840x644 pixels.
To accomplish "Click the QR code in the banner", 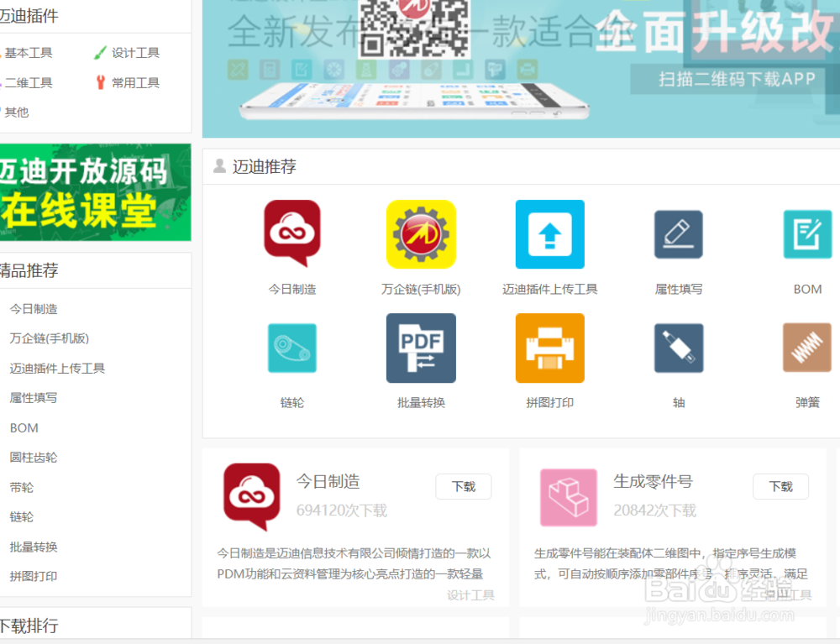I will [x=413, y=28].
